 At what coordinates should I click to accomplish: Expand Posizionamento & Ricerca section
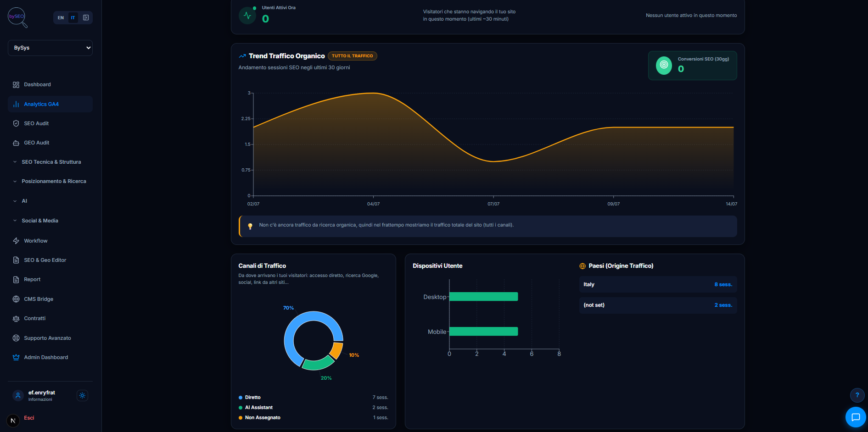pyautogui.click(x=50, y=181)
